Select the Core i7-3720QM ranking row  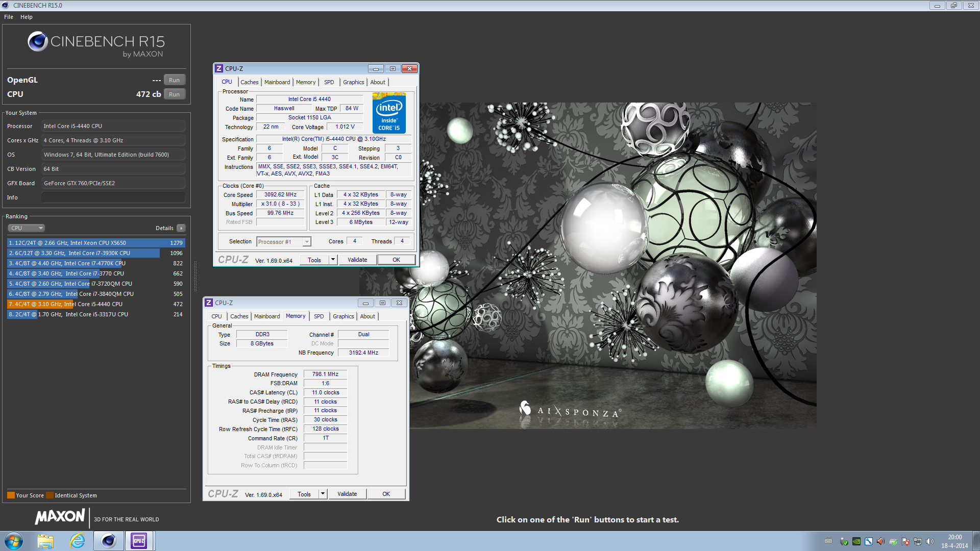pos(96,284)
